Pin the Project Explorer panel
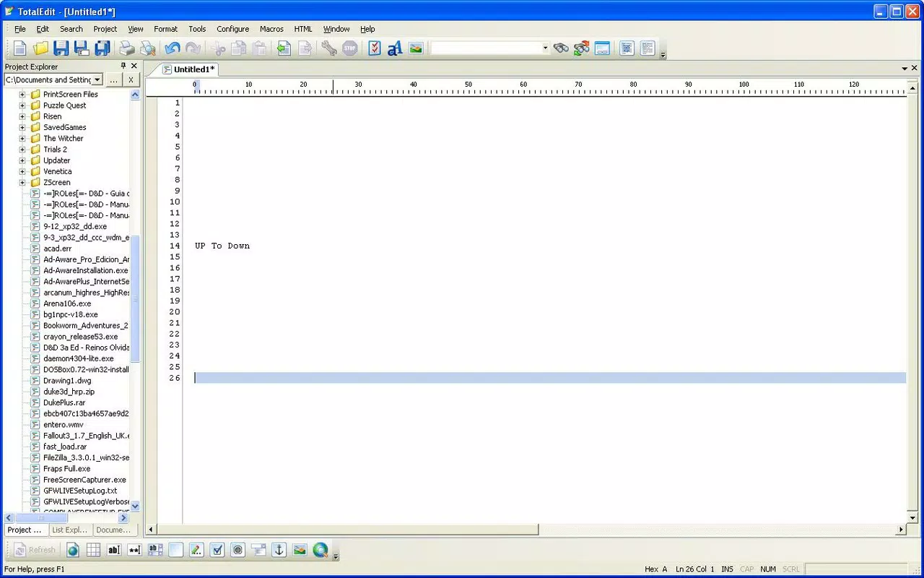 (123, 66)
